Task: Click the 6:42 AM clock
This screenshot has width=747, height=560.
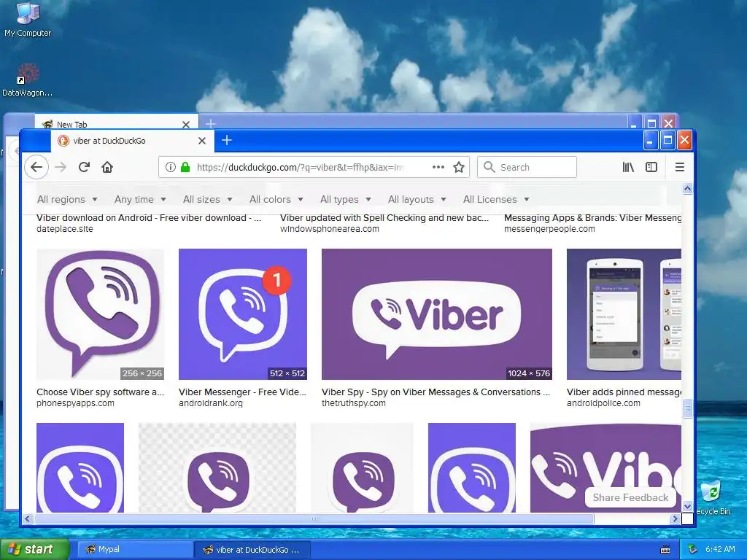Action: click(720, 550)
